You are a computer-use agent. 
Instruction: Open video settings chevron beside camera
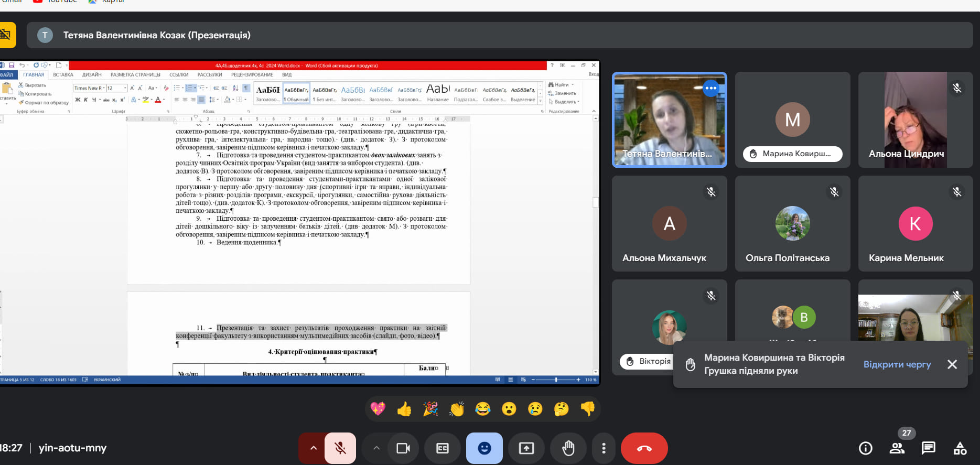pyautogui.click(x=376, y=448)
